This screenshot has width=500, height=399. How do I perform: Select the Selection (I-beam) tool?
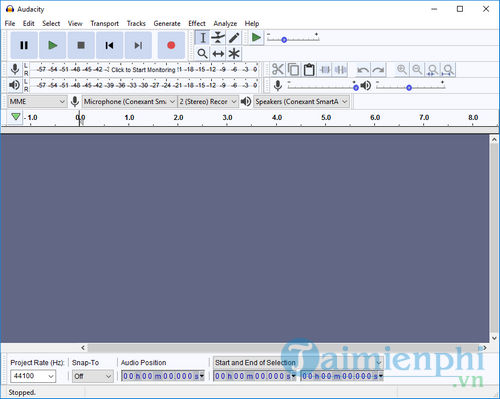click(x=202, y=38)
